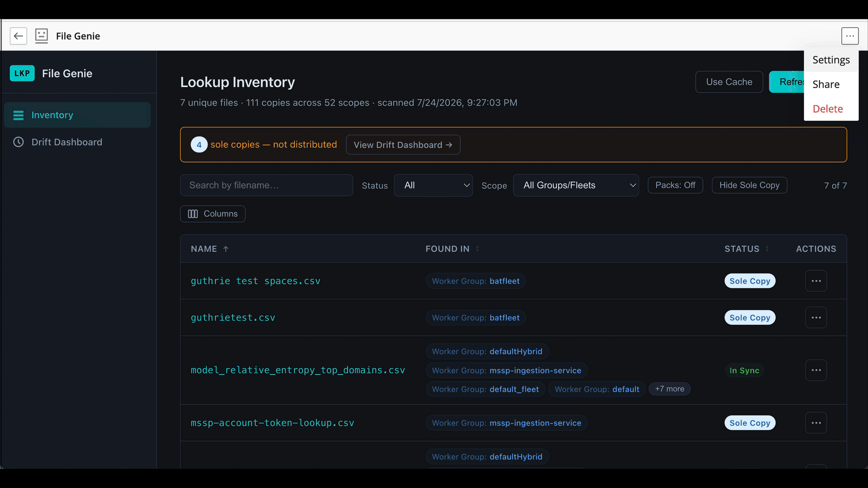This screenshot has width=868, height=488.
Task: Open guthrie test spaces.csv file link
Action: point(255,281)
